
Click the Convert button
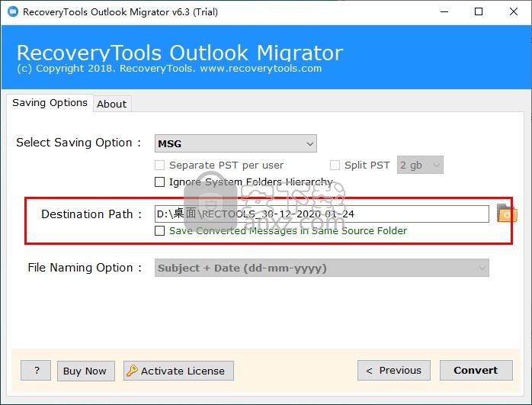point(476,371)
